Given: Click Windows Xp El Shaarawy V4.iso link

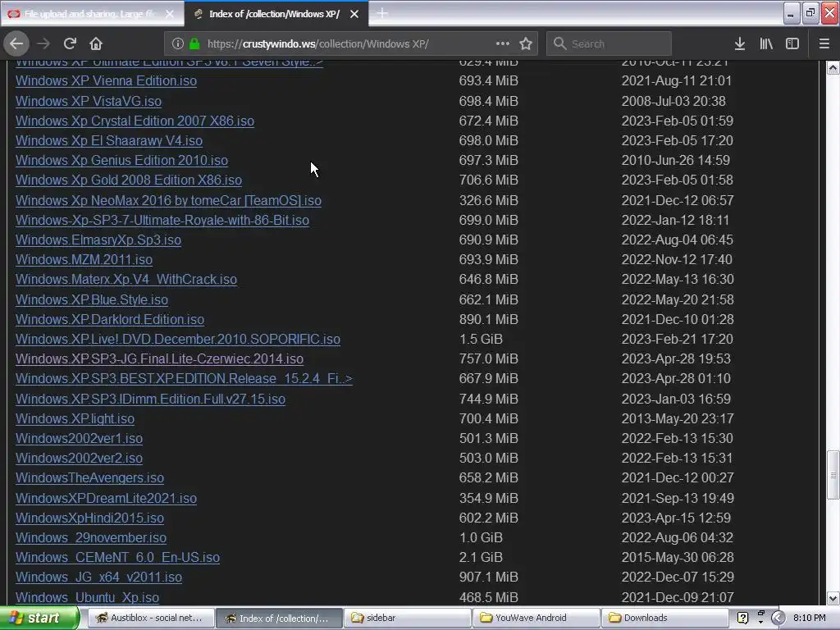Looking at the screenshot, I should (109, 141).
